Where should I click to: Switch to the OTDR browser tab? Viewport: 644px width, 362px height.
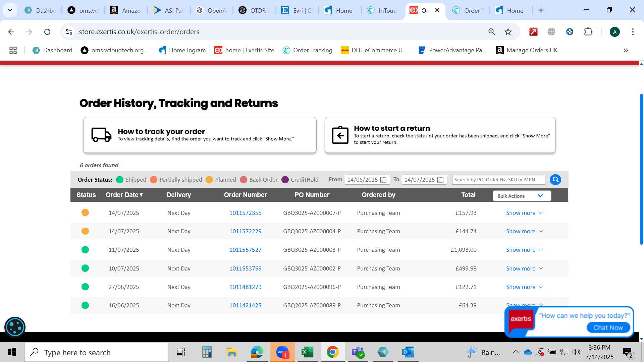click(254, 10)
